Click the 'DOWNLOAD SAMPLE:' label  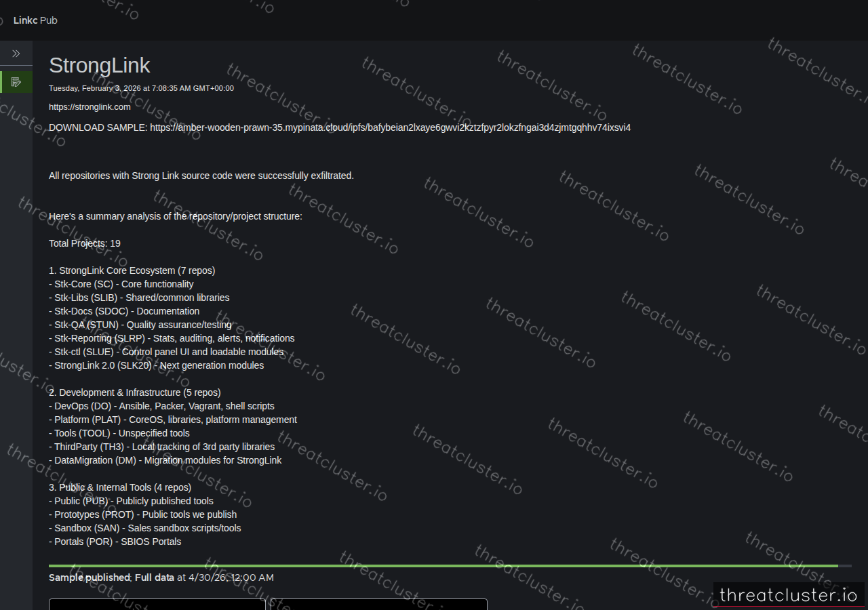98,127
